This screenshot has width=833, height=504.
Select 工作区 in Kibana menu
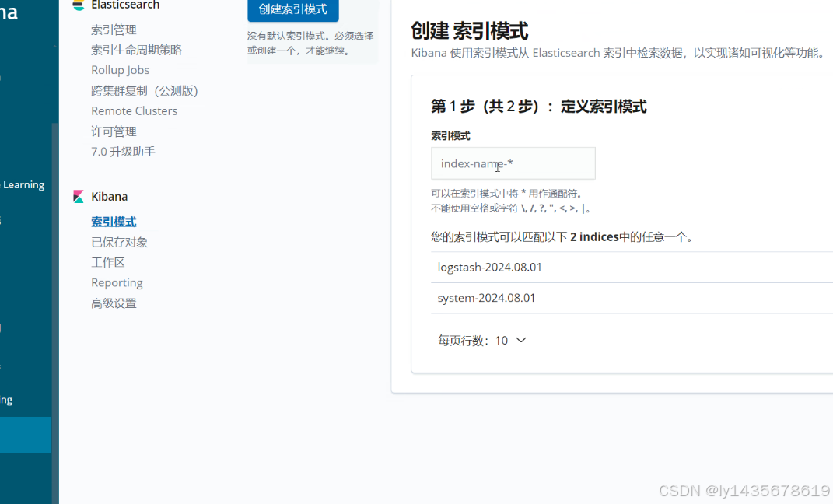(108, 262)
